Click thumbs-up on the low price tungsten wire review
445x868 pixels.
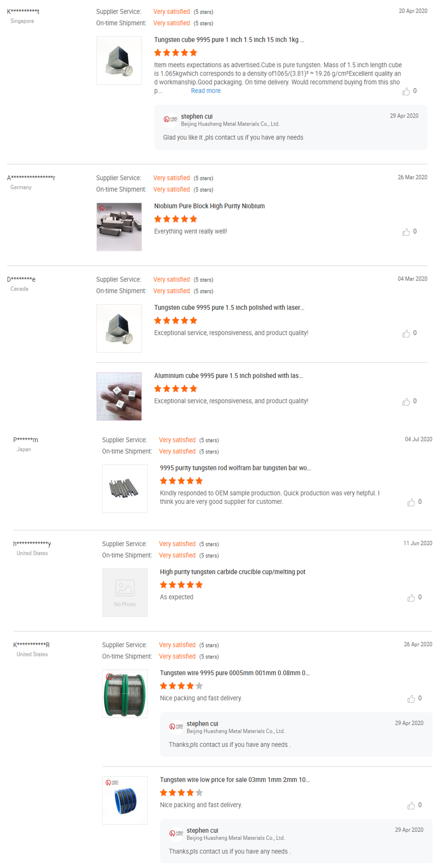coord(411,806)
